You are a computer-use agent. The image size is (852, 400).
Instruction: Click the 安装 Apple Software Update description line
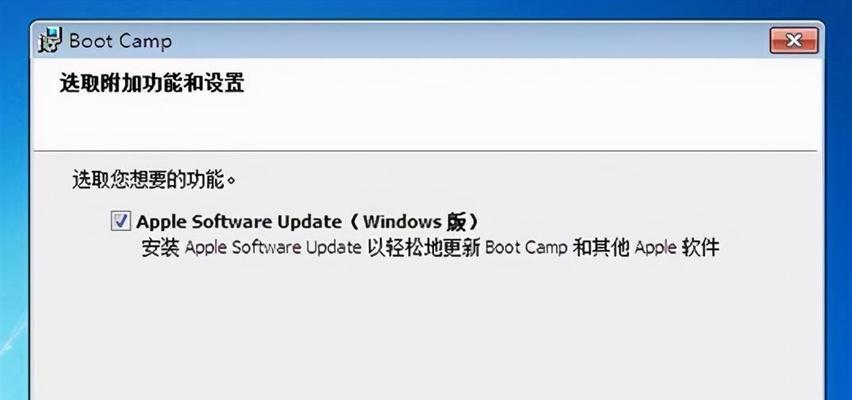[x=430, y=248]
